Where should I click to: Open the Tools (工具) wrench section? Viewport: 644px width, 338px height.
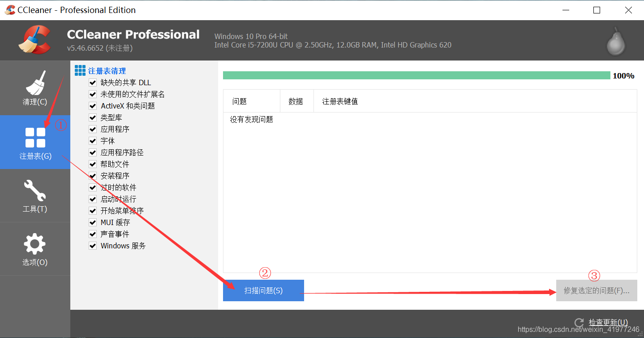(35, 195)
